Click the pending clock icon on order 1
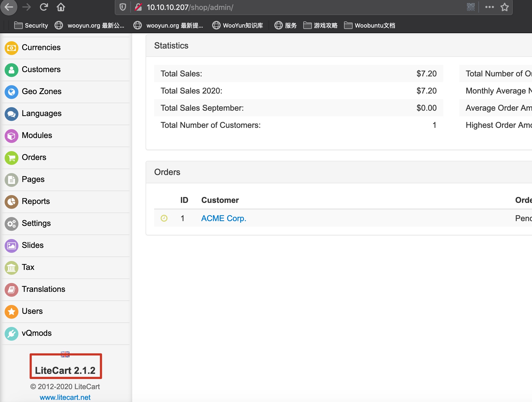Image resolution: width=532 pixels, height=402 pixels. click(164, 218)
